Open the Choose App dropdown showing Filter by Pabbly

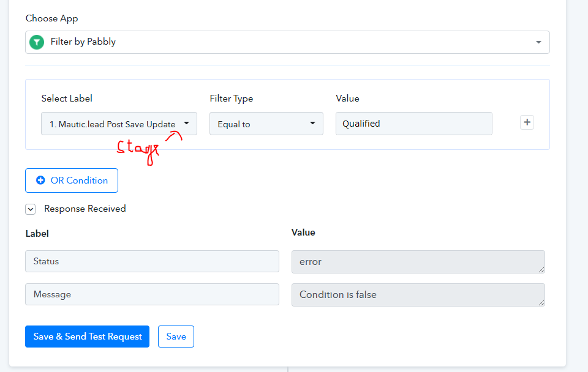click(x=287, y=42)
